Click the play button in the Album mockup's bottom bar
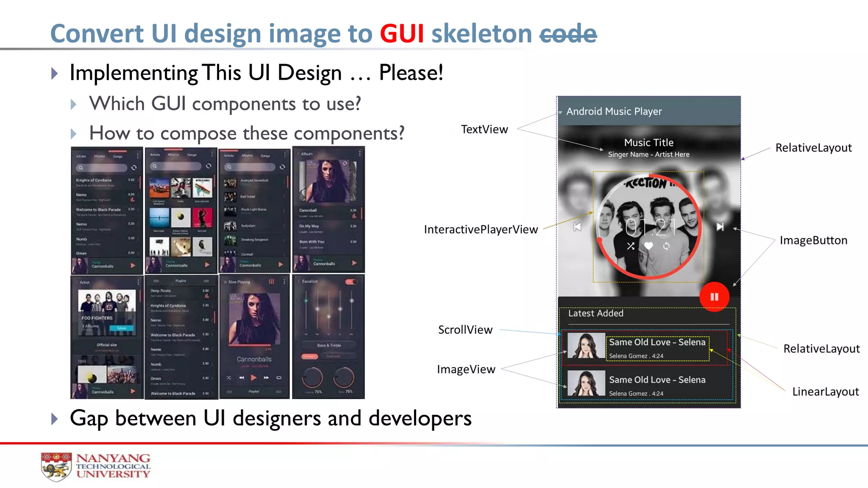The width and height of the screenshot is (868, 488). (x=354, y=263)
